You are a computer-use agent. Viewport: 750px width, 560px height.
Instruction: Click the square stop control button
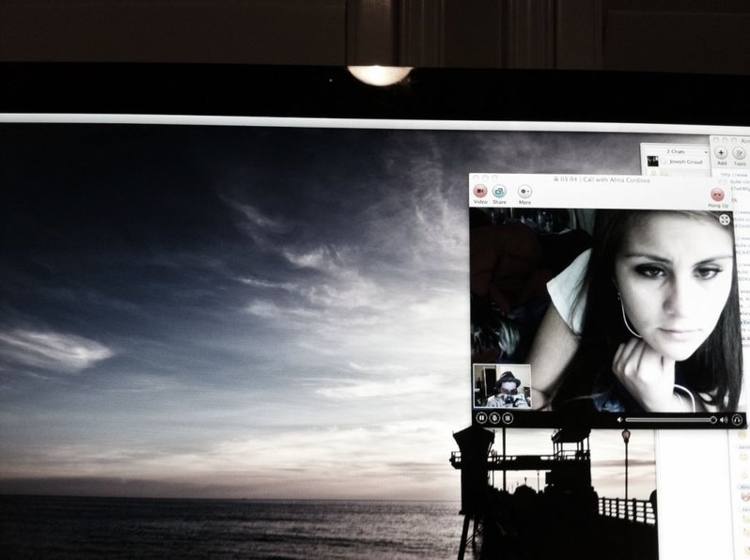coord(508,418)
